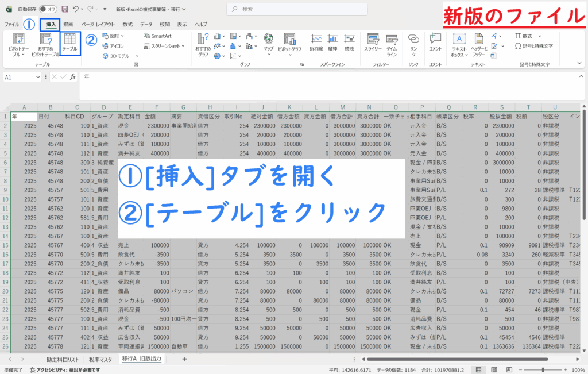Switch to Page Layout view in status bar
Viewport: 588px width, 374px height.
click(x=494, y=368)
